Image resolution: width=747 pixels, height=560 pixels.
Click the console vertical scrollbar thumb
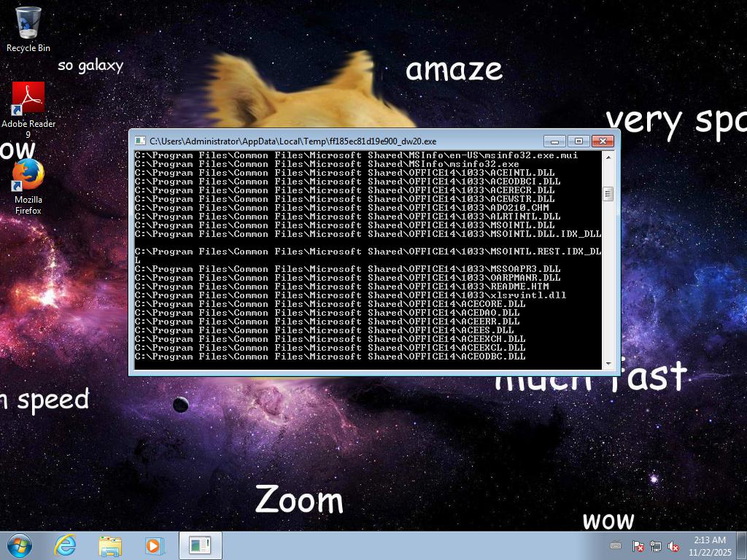(x=608, y=194)
